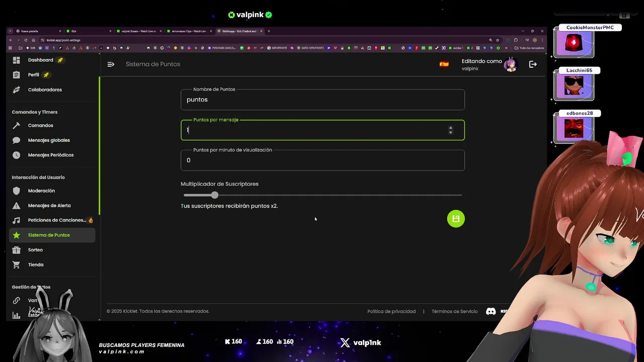Screen dimensions: 644x362
Task: Open the Sorteo gift icon
Action: 17,250
